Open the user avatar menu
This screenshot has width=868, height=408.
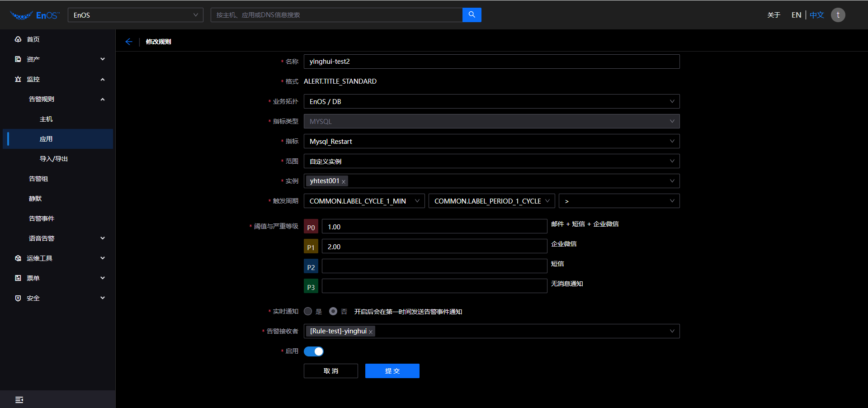tap(838, 15)
